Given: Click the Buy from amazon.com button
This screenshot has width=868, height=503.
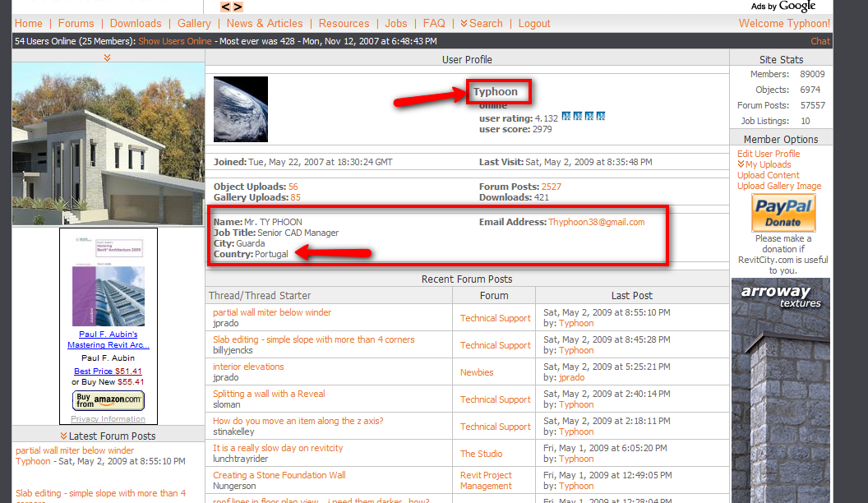Looking at the screenshot, I should [108, 400].
